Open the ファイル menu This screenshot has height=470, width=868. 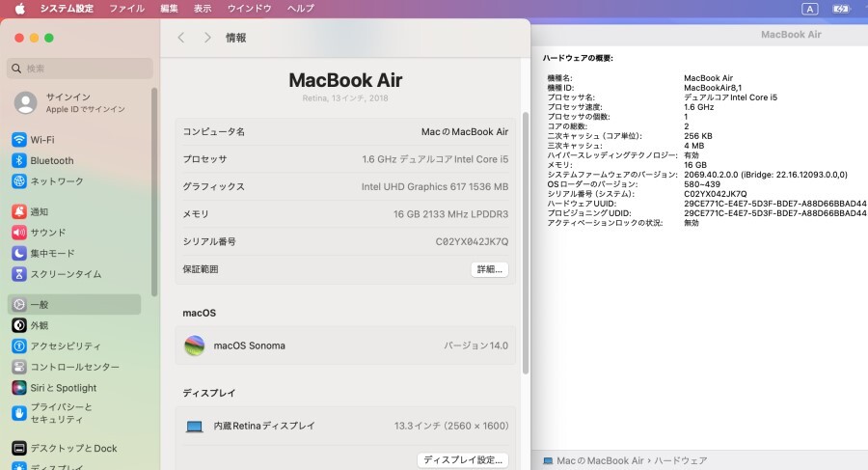(126, 9)
